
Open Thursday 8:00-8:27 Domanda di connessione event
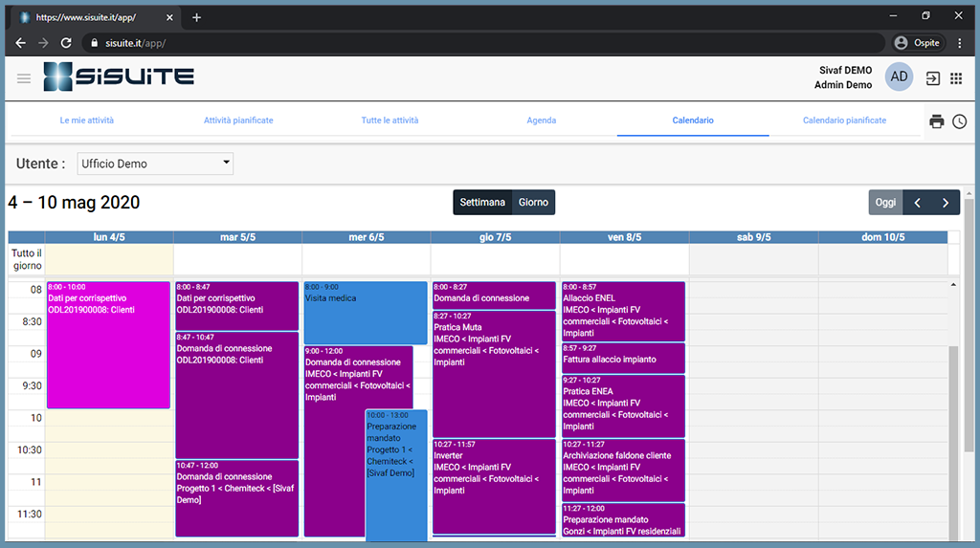coord(494,296)
